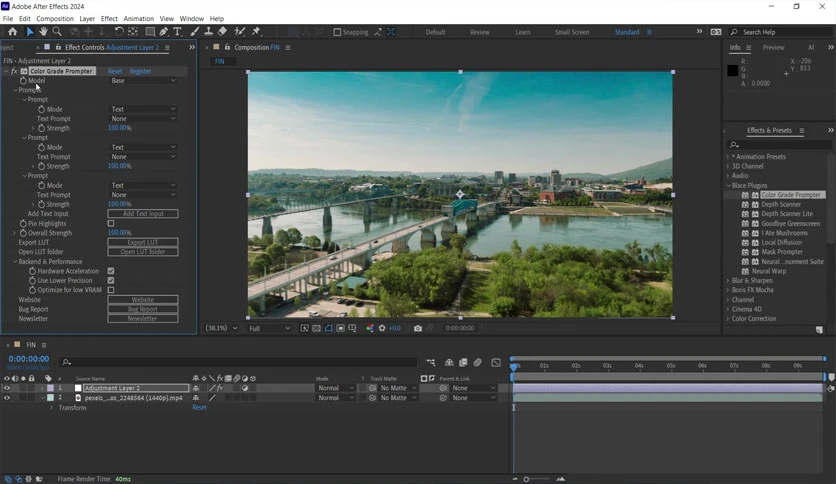Click the Search Help magnifier icon
Screen dimensions: 836x484
734,32
